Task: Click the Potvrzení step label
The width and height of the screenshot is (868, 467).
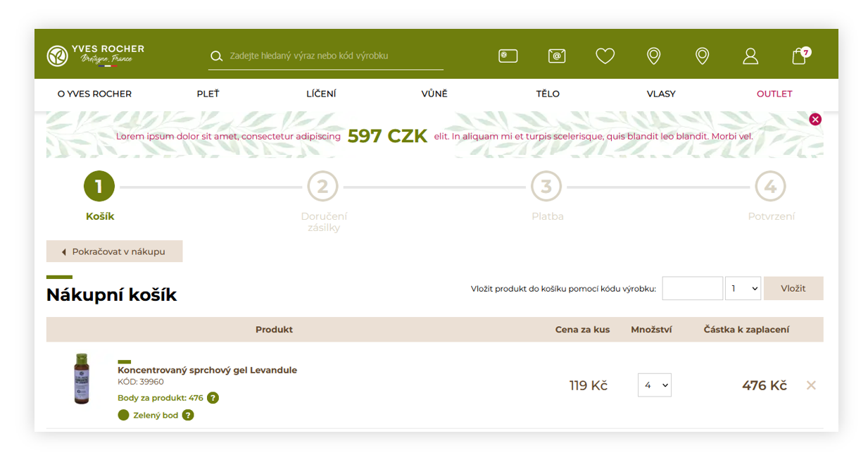Action: 772,216
